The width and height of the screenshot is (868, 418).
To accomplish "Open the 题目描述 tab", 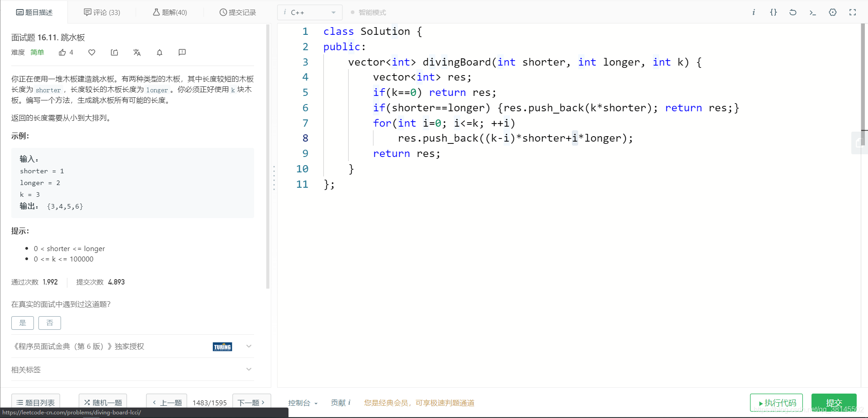I will point(34,12).
